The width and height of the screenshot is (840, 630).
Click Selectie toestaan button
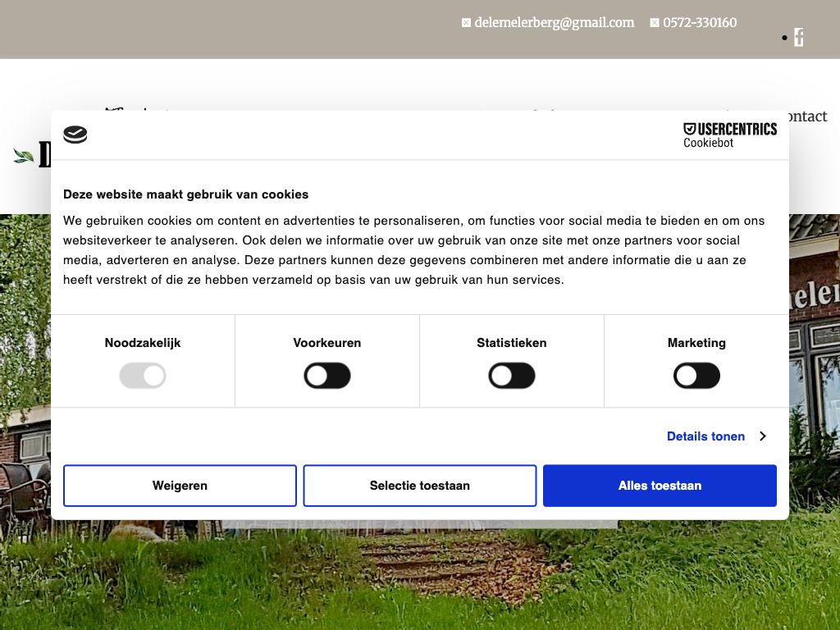[x=420, y=486]
